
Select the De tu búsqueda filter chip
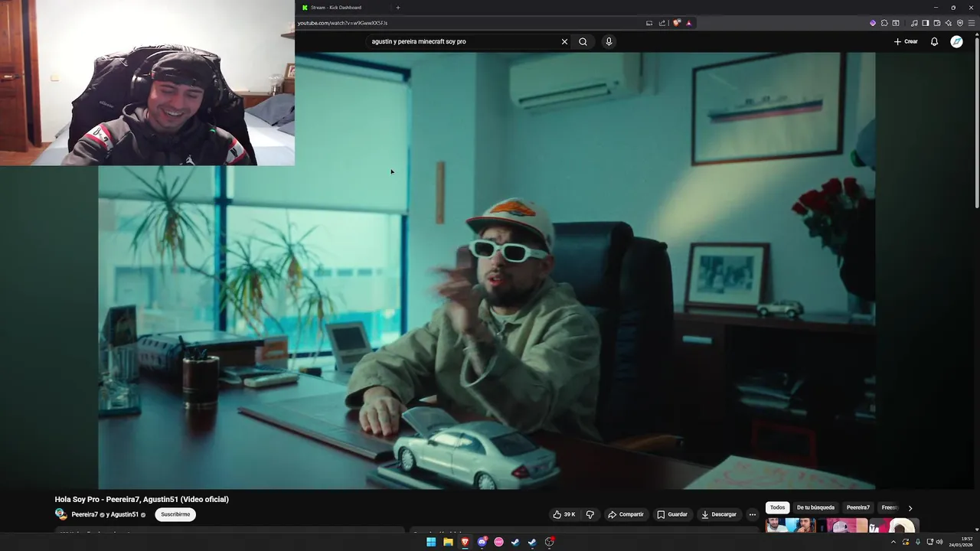pyautogui.click(x=815, y=507)
